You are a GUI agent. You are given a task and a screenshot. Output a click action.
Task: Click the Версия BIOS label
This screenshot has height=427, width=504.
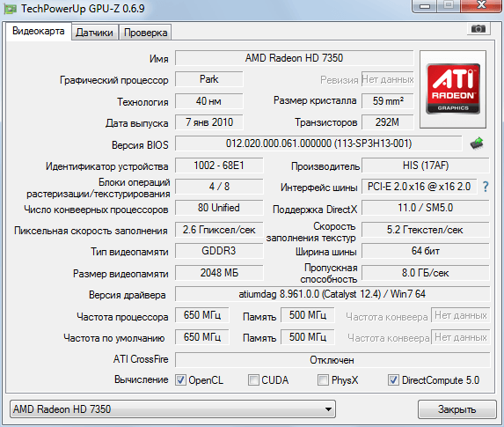(x=140, y=145)
